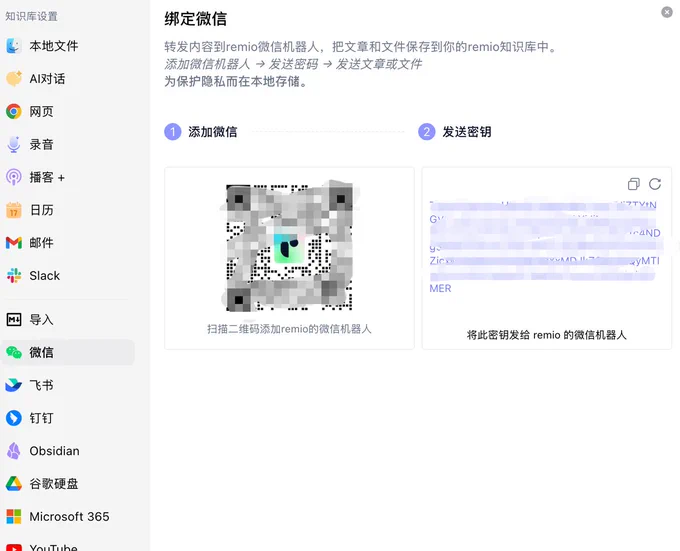Choose Slack sidebar entry
680x551 pixels.
69,275
